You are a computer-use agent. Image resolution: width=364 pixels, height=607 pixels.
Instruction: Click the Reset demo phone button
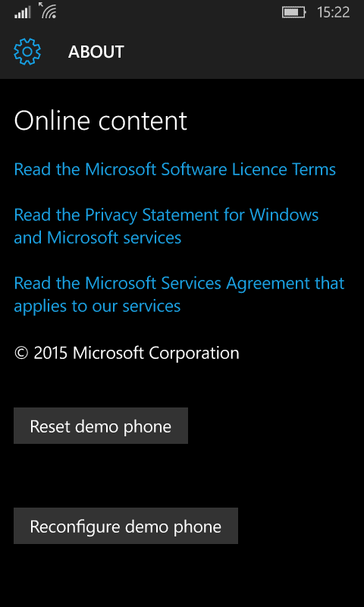tap(101, 426)
